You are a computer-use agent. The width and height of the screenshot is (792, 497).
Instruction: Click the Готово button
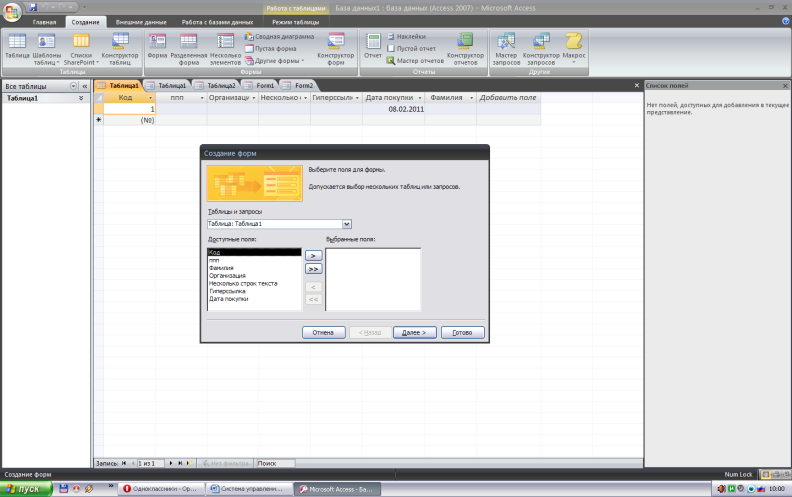462,332
